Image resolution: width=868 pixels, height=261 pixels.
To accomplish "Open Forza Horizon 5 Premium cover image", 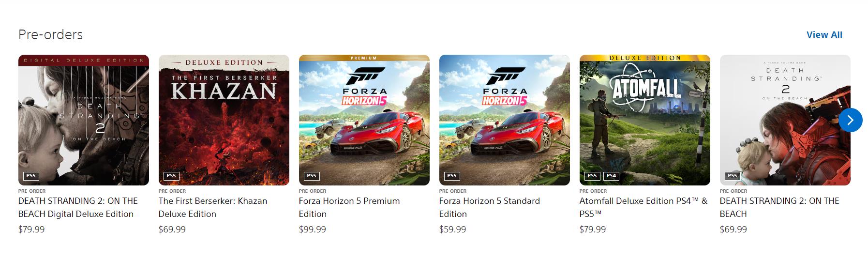I will pyautogui.click(x=364, y=120).
